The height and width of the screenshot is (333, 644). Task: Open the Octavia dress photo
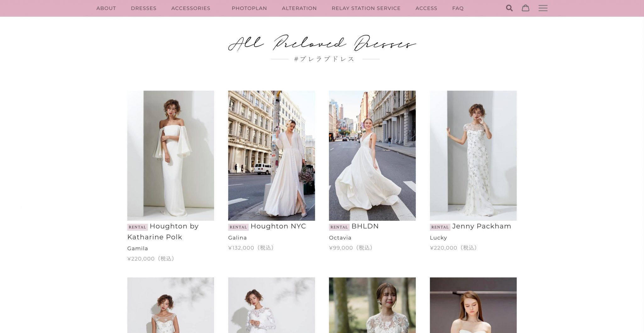[372, 156]
